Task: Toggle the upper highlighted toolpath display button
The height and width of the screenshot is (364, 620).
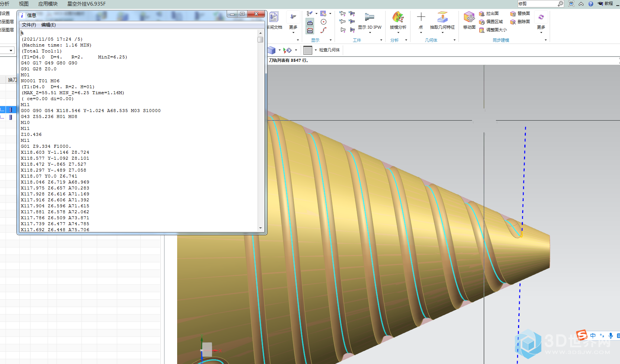Action: point(310,22)
